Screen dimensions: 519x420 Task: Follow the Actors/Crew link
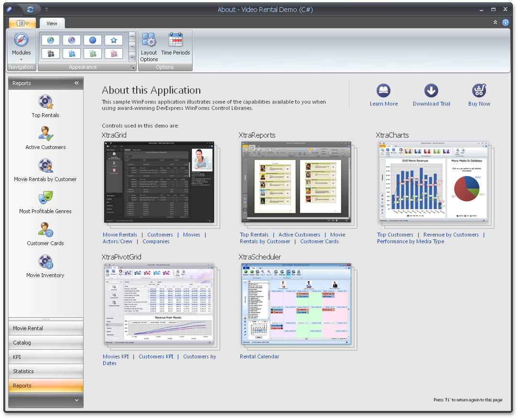pos(118,241)
